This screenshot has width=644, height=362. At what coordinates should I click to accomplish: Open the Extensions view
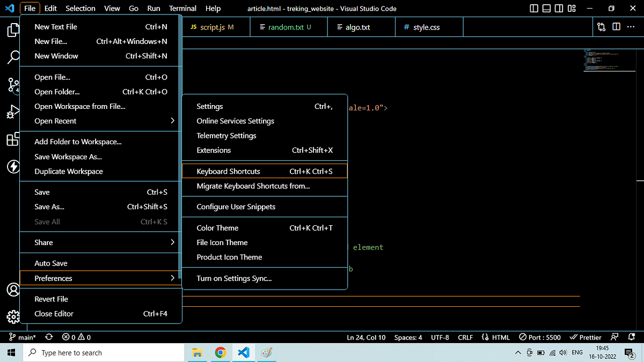(13, 139)
